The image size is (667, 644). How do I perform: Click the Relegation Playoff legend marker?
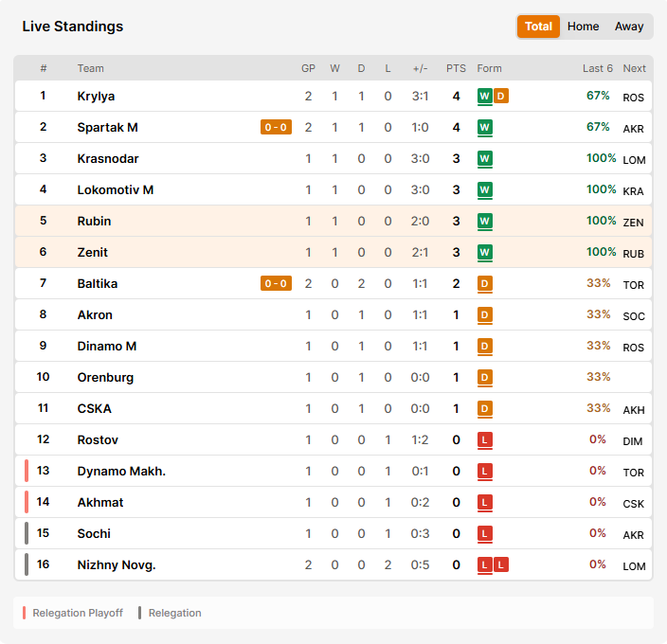(x=25, y=613)
